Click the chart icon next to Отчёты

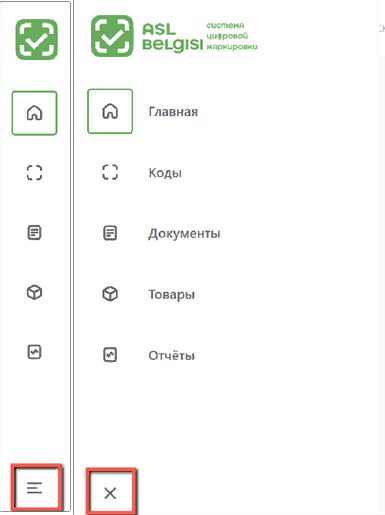[x=110, y=355]
